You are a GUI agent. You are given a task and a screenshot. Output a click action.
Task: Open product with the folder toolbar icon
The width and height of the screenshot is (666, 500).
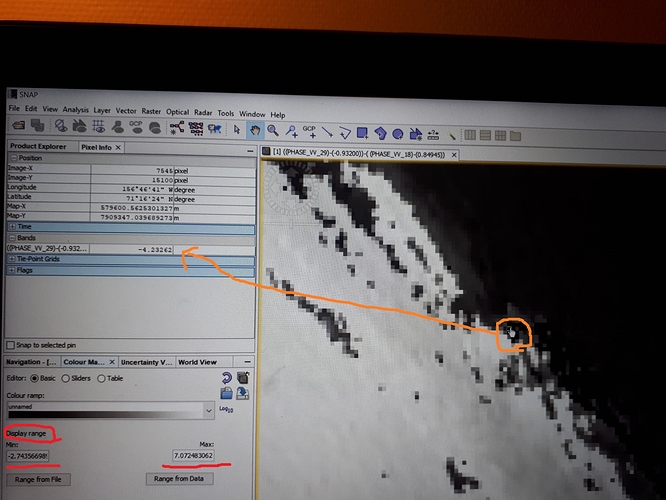click(x=19, y=125)
